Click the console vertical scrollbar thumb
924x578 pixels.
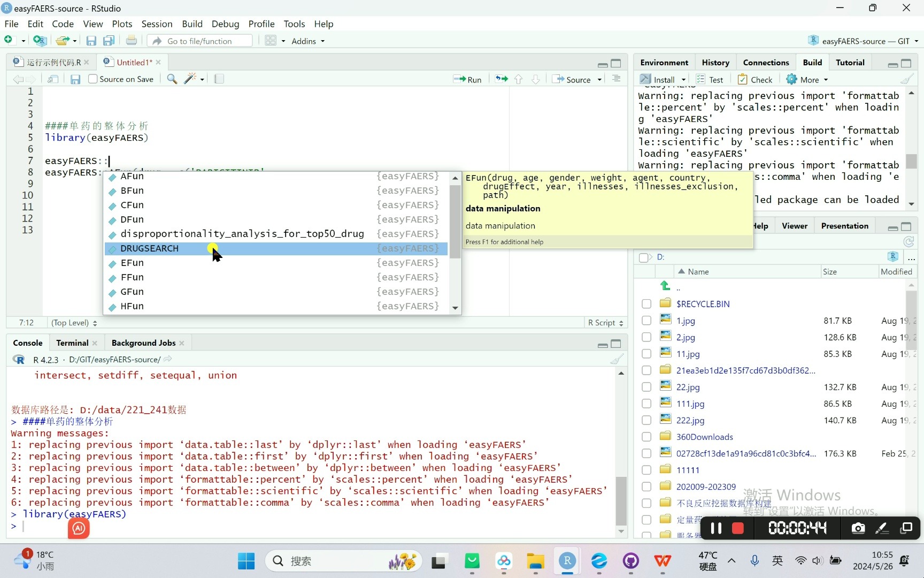(621, 500)
